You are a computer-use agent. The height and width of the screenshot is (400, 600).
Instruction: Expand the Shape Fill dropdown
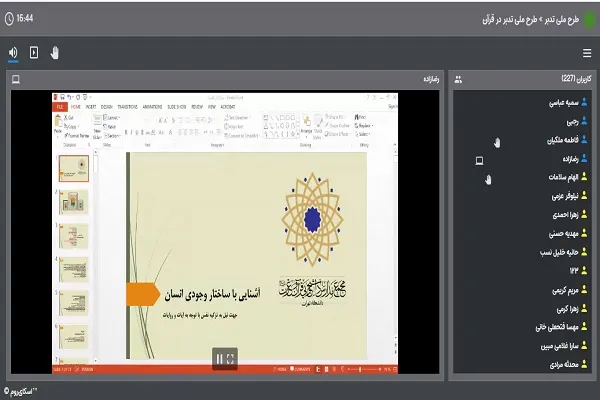(334, 117)
